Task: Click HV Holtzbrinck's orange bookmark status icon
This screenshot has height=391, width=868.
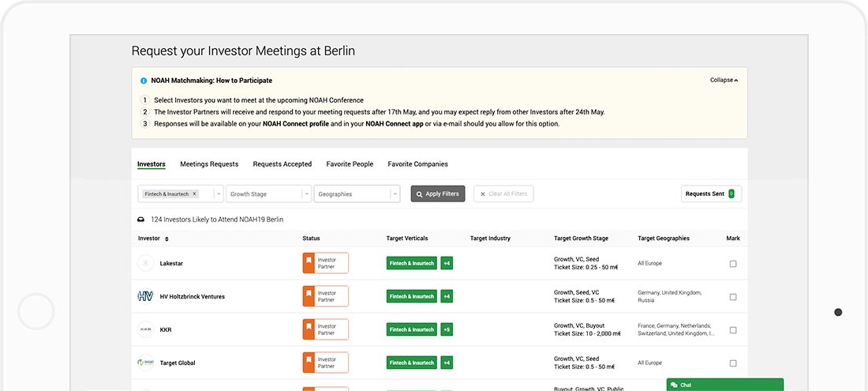Action: [309, 296]
